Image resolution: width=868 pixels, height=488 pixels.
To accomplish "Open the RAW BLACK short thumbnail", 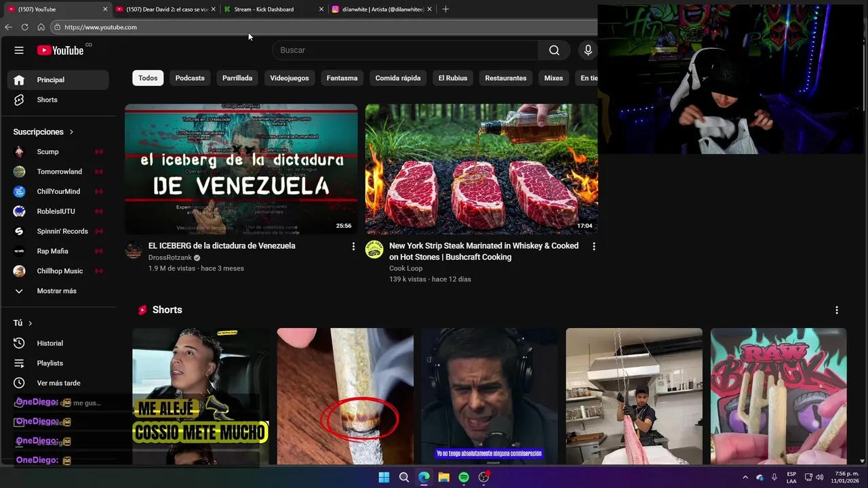I will [x=778, y=396].
